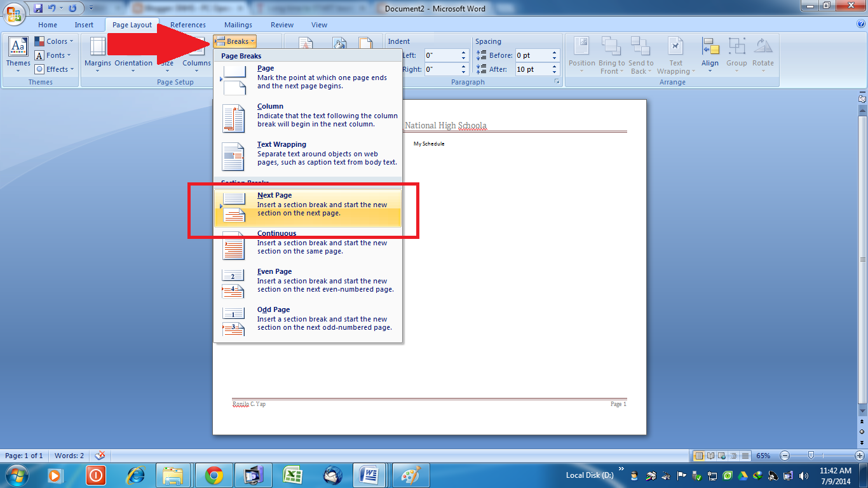Open the Insert ribbon tab
The height and width of the screenshot is (488, 868).
84,25
